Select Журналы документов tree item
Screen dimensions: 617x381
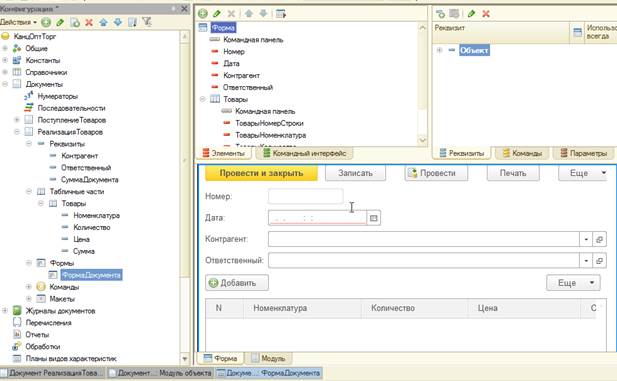(60, 311)
